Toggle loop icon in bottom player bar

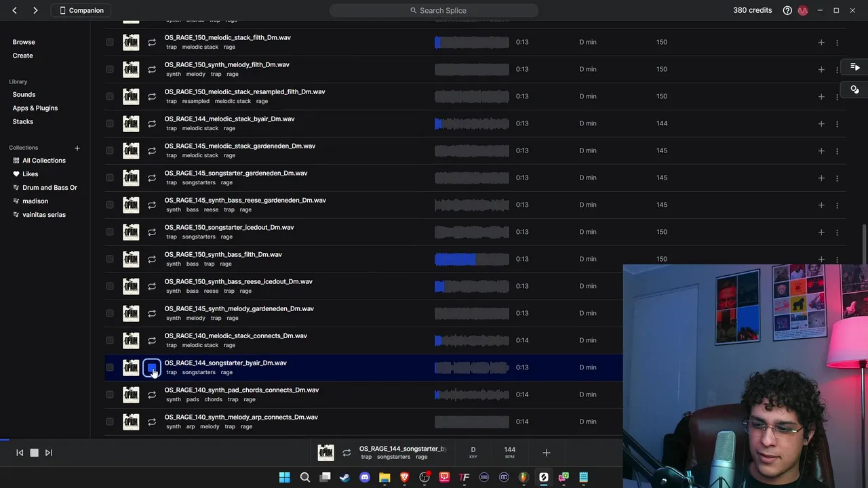pyautogui.click(x=347, y=453)
